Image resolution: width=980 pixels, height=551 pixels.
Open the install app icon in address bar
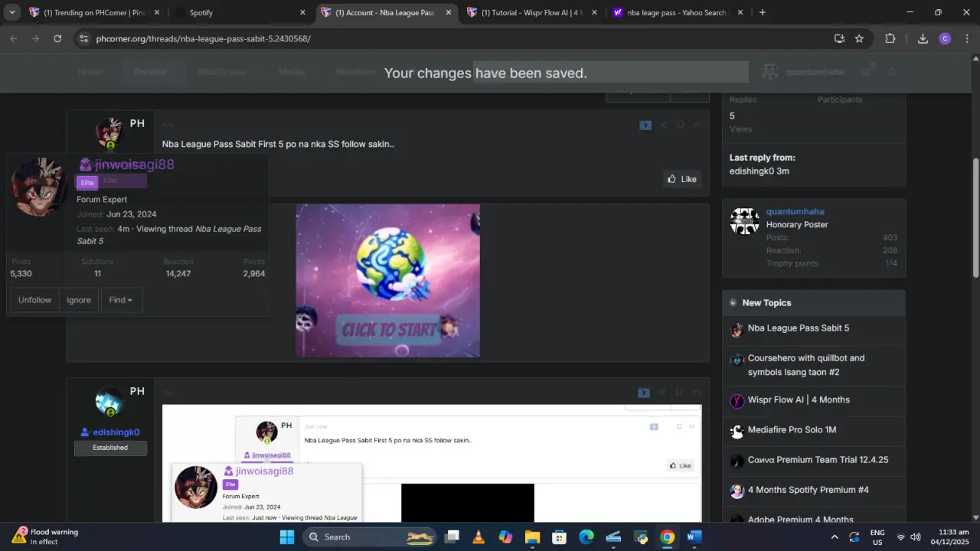pos(839,38)
